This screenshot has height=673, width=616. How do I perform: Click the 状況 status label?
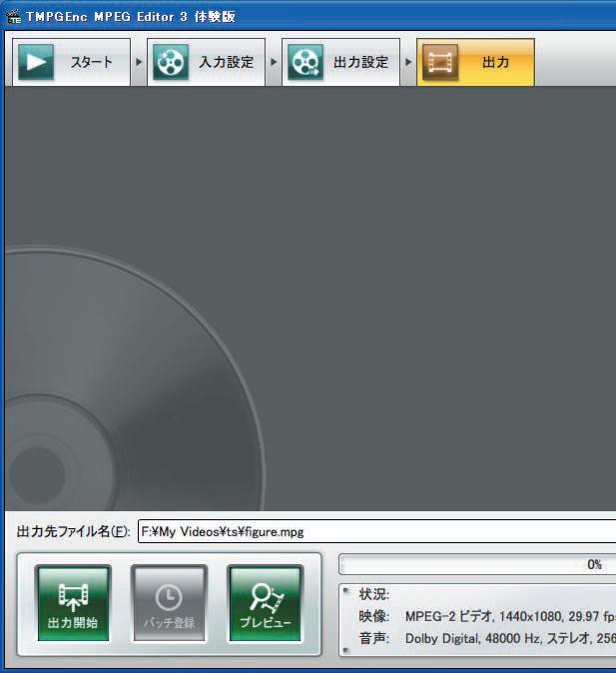click(373, 594)
